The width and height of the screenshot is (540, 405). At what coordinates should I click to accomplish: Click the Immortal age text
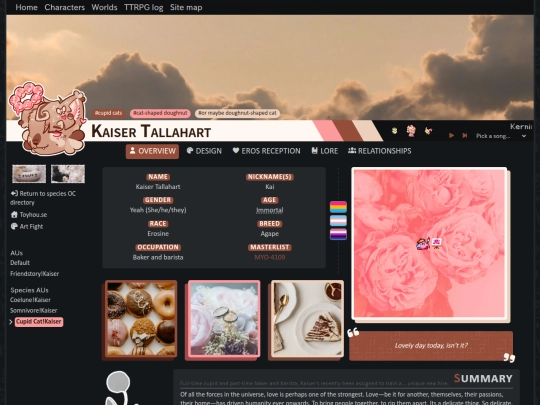tap(270, 210)
